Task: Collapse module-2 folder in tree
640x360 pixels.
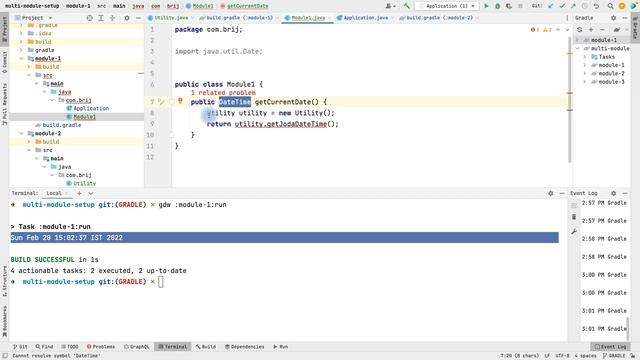Action: click(x=21, y=133)
